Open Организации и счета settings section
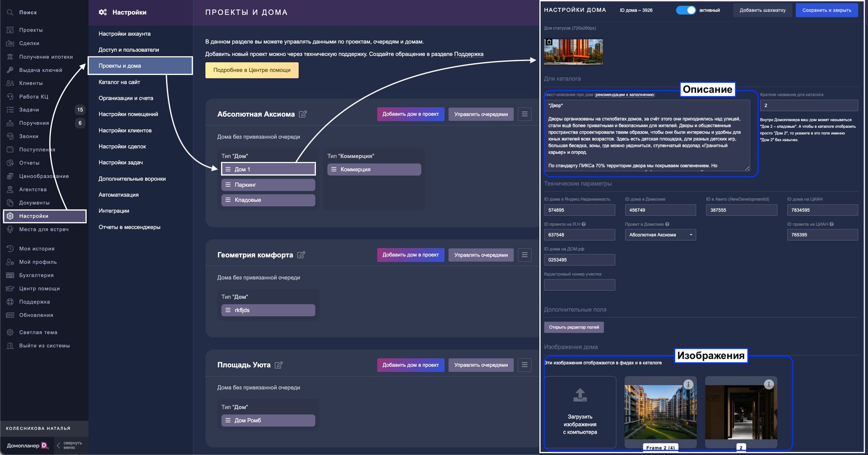This screenshot has height=455, width=868. click(x=126, y=98)
